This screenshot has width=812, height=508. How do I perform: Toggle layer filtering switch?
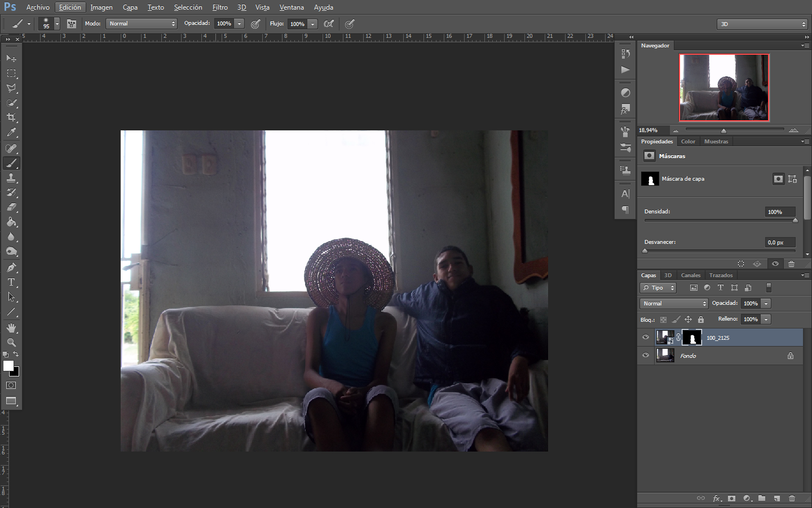click(769, 288)
